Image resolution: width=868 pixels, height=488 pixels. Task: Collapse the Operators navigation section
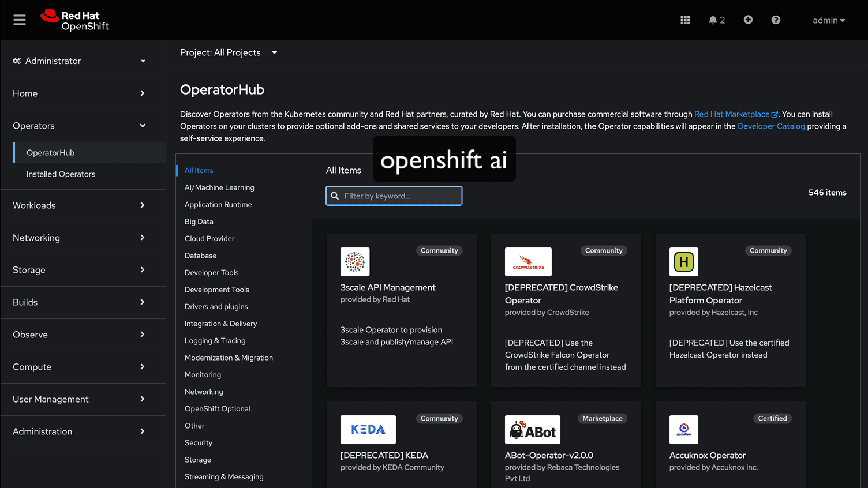[83, 126]
